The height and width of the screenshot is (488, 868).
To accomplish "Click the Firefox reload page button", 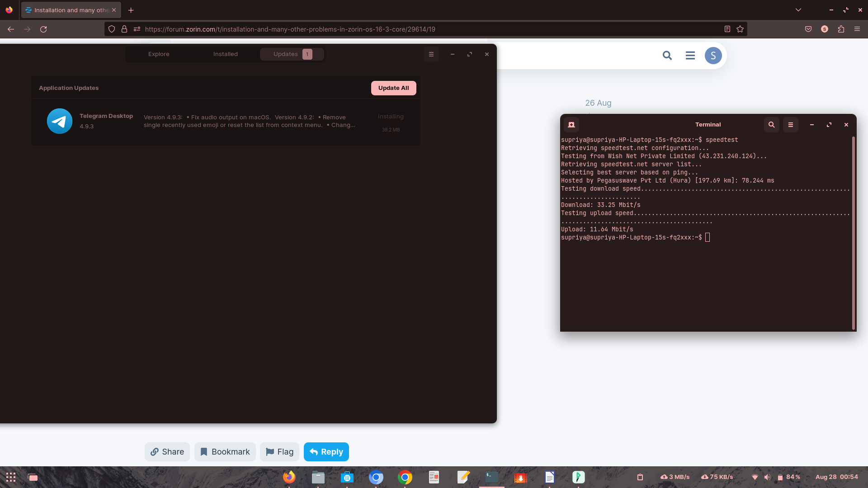I will (x=43, y=29).
